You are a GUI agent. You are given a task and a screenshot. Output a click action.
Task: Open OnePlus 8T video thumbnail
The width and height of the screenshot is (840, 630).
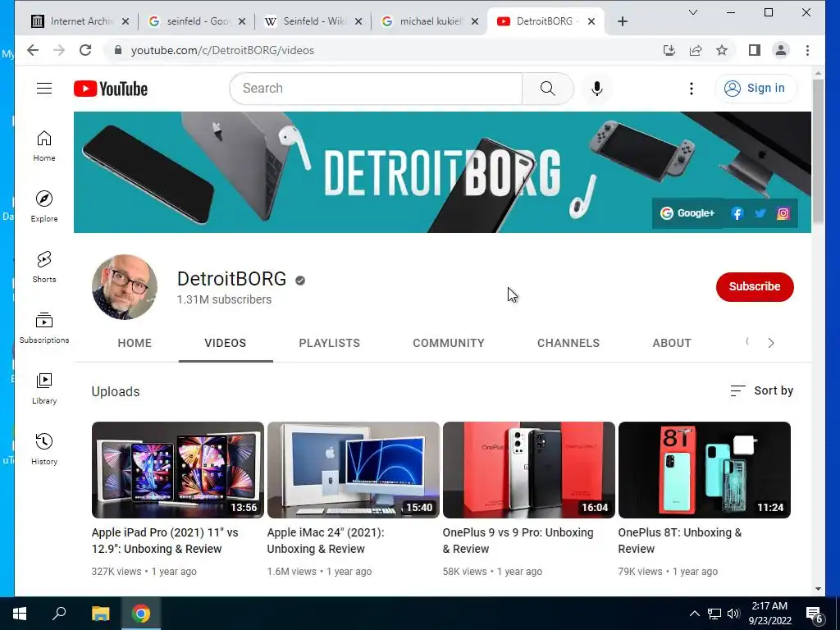[705, 470]
